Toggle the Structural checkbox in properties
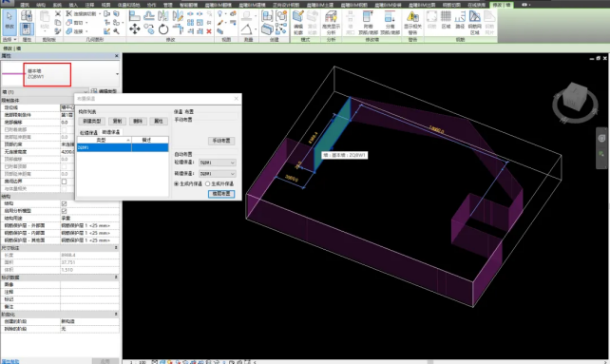 point(65,203)
